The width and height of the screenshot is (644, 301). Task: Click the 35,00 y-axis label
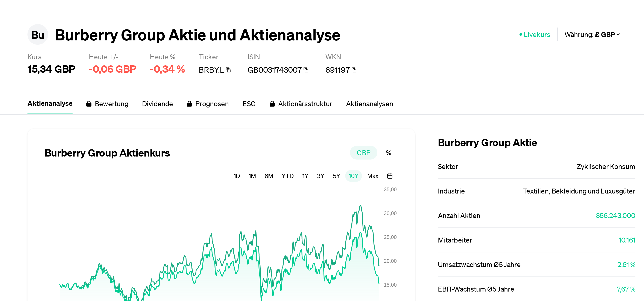(390, 189)
